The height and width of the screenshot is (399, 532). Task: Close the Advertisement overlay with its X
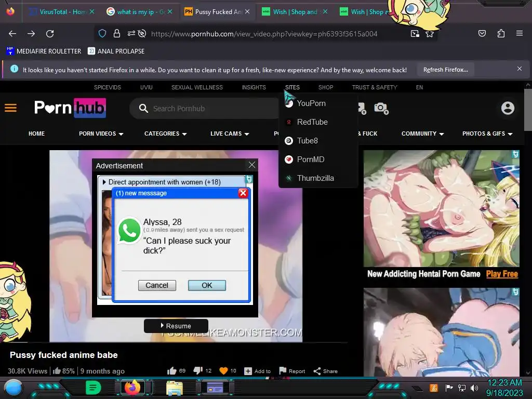click(252, 165)
